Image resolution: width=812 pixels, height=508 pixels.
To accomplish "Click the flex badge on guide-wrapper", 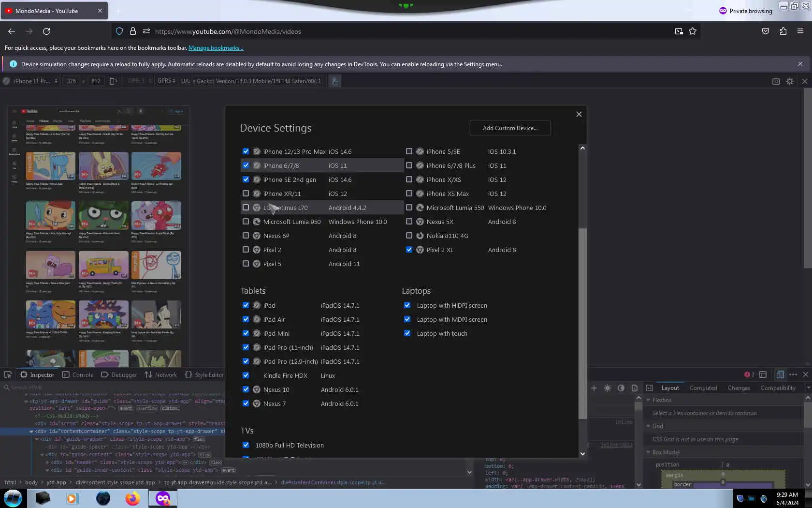I will tap(199, 439).
